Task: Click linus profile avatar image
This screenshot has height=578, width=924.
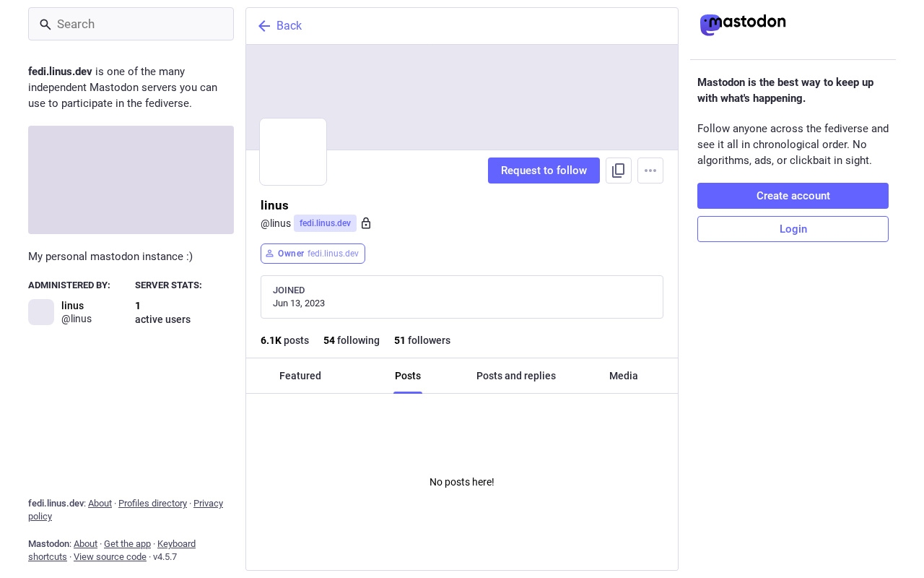Action: [x=293, y=152]
